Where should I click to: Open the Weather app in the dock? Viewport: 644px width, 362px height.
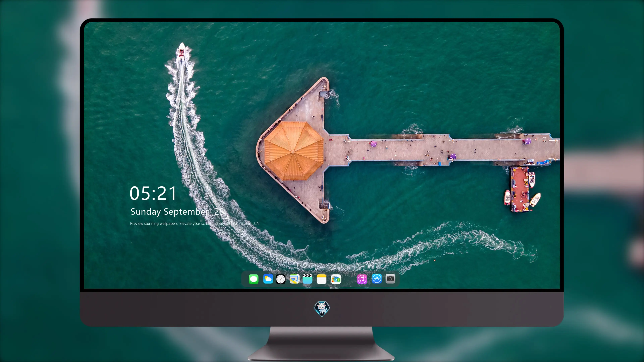(268, 279)
